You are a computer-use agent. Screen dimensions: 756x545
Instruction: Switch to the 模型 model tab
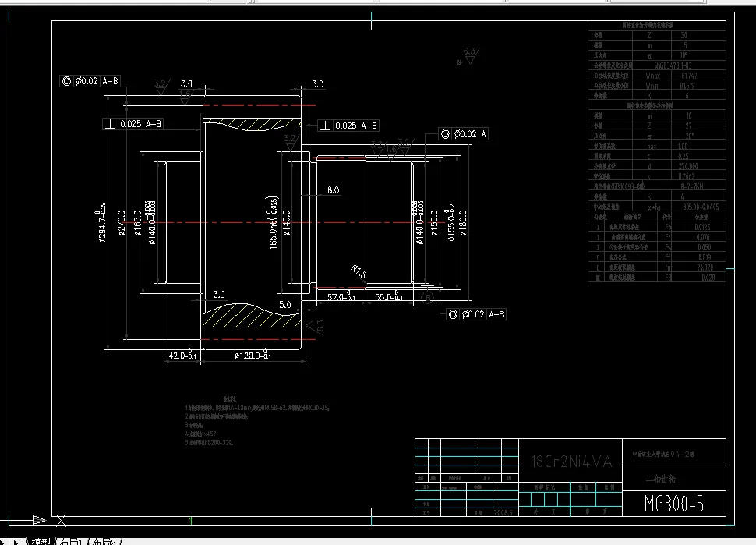[41, 541]
